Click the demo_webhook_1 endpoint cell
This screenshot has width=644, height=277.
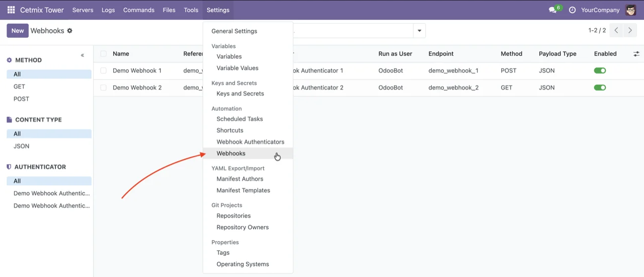click(x=453, y=71)
